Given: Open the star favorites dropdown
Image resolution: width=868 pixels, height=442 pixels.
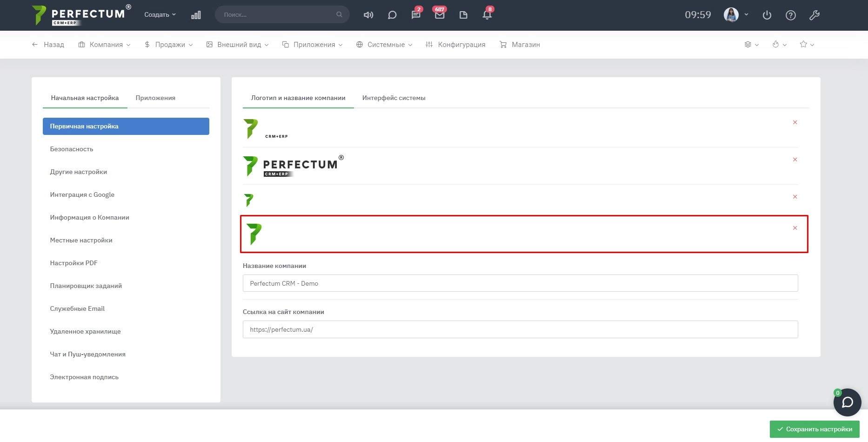Looking at the screenshot, I should coord(807,45).
